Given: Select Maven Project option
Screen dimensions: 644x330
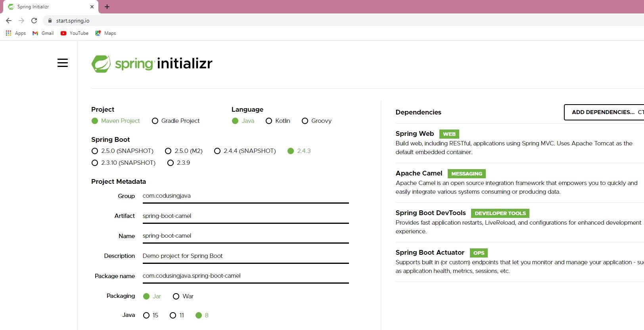Looking at the screenshot, I should coord(116,121).
